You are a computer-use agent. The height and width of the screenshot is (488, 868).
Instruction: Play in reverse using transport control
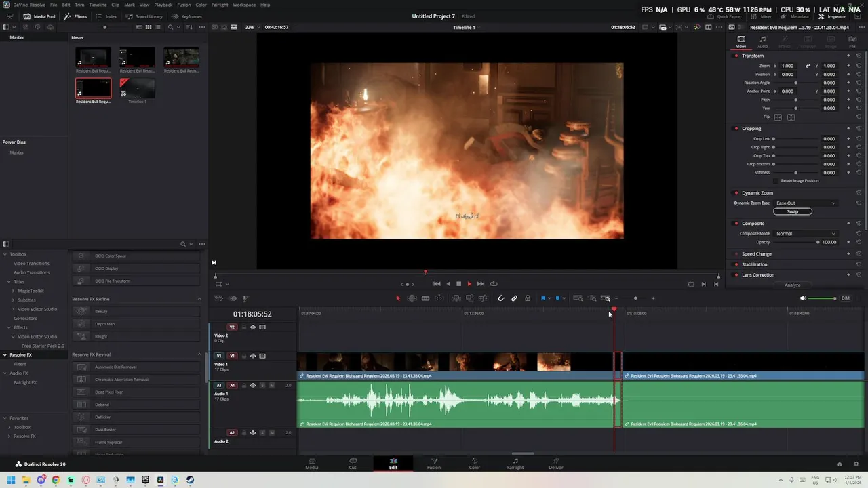448,284
